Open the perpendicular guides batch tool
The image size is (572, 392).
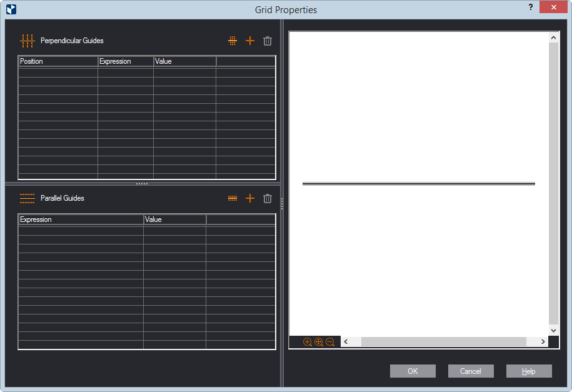tap(233, 40)
